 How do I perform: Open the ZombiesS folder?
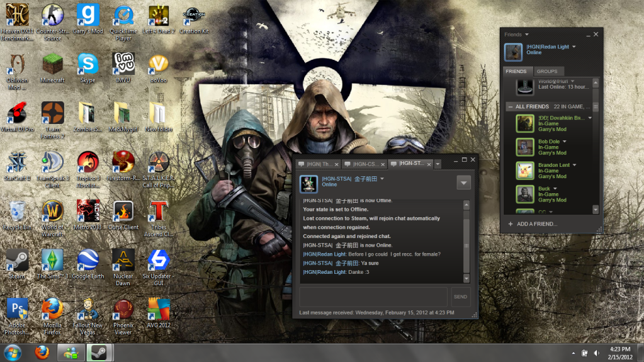pyautogui.click(x=88, y=117)
